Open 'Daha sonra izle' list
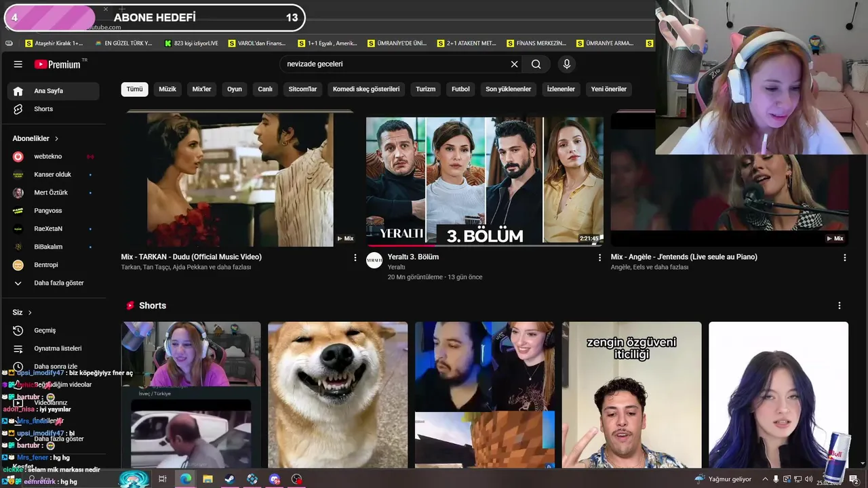This screenshot has width=868, height=488. (54, 367)
